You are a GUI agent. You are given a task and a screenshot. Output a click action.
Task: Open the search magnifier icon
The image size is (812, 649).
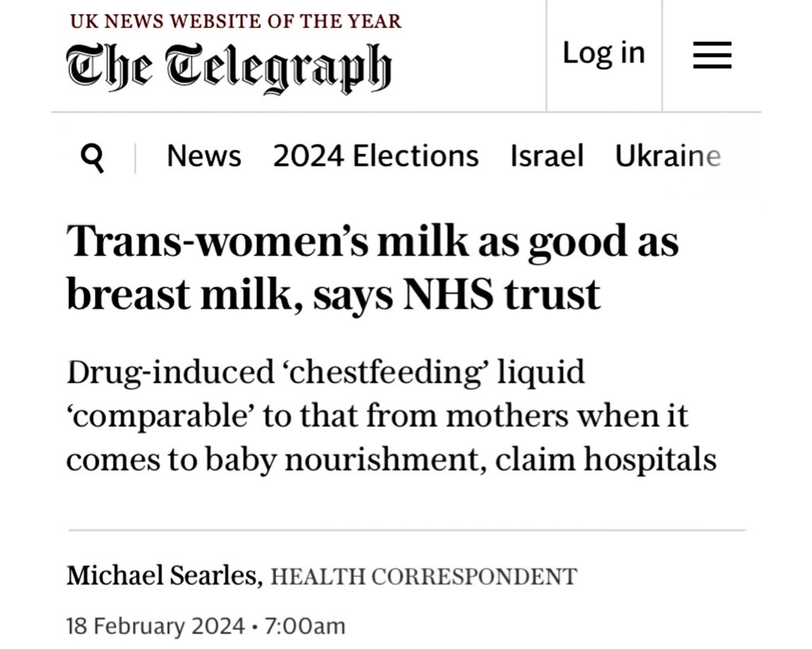(93, 159)
